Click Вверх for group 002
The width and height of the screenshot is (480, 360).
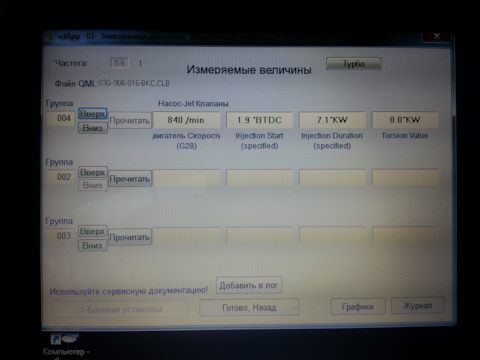[x=93, y=172]
